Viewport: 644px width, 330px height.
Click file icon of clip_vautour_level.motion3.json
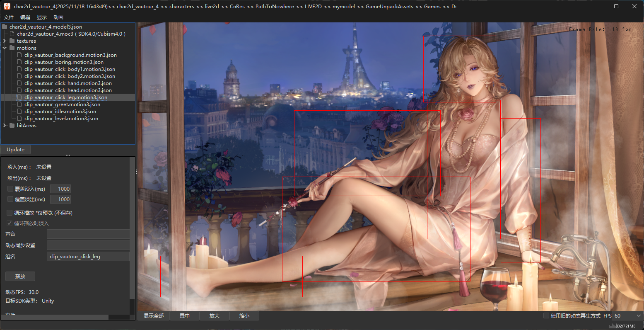coord(19,119)
